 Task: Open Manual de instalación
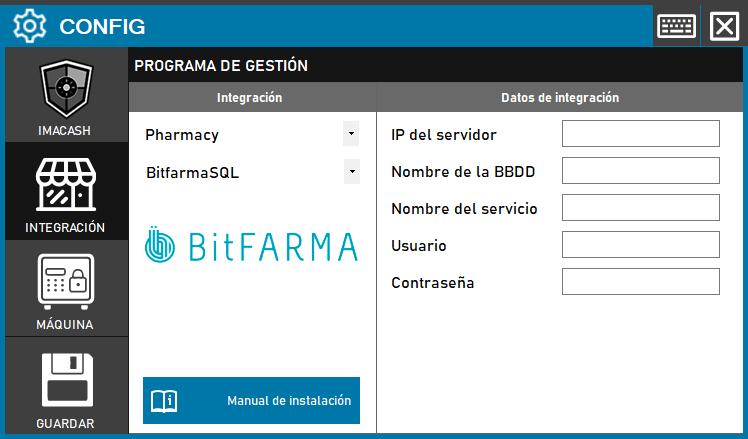pos(289,401)
